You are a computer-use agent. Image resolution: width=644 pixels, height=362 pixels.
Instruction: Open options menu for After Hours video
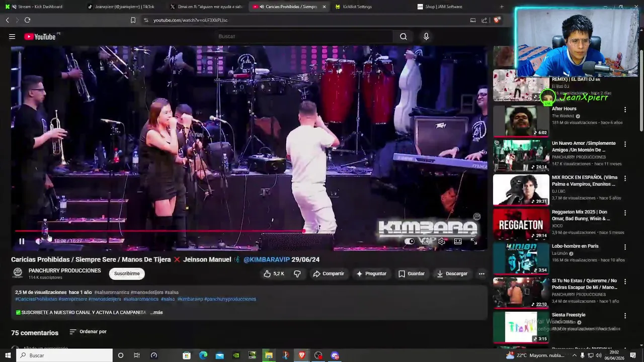click(625, 110)
